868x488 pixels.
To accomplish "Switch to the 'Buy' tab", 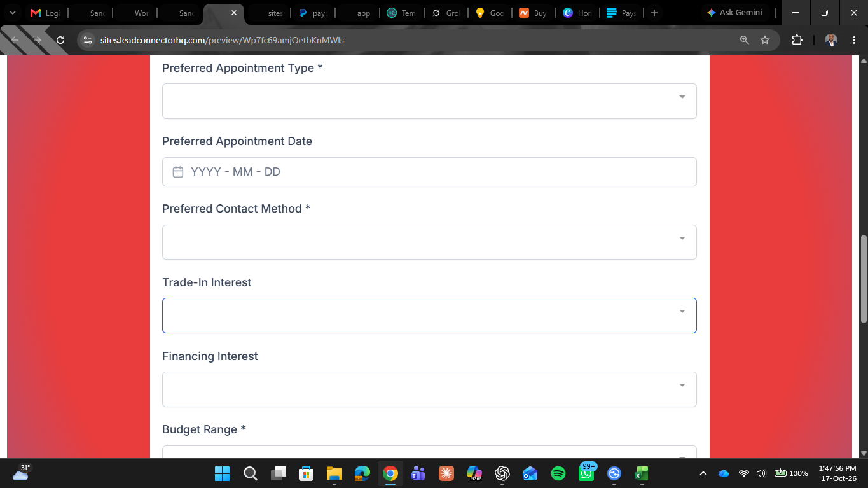I will 533,13.
